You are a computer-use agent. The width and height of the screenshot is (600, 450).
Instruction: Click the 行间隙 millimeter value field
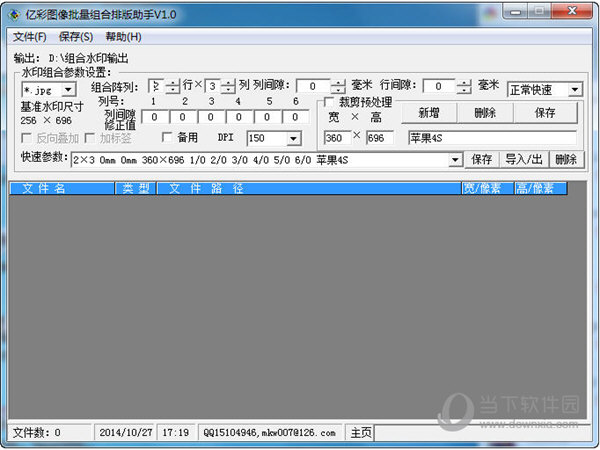click(439, 86)
